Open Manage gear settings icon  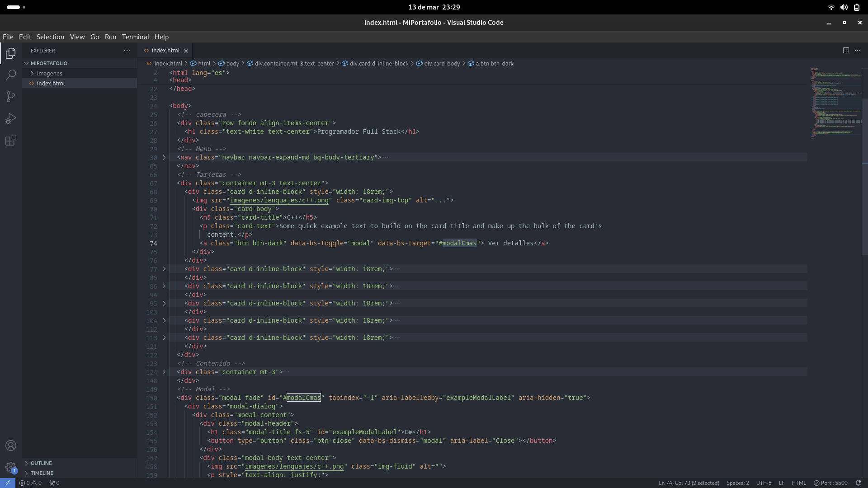click(11, 467)
